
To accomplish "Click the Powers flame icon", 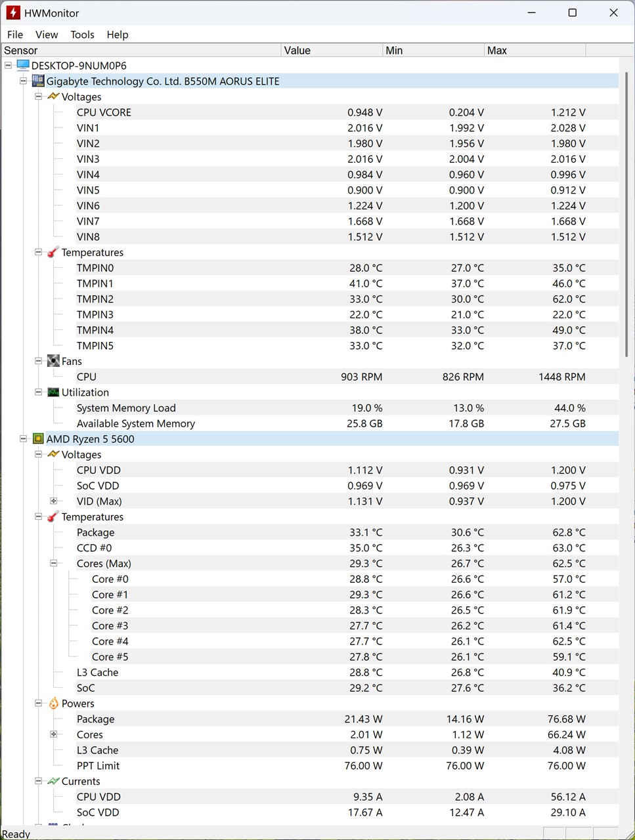I will [53, 703].
